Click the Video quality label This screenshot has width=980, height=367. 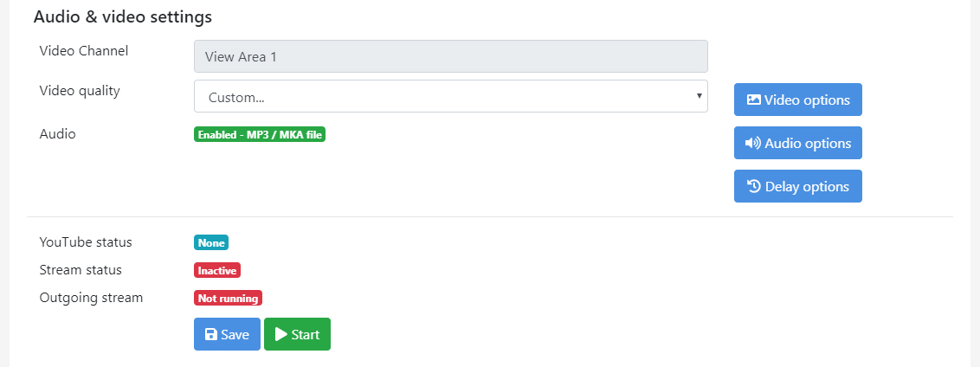point(80,91)
